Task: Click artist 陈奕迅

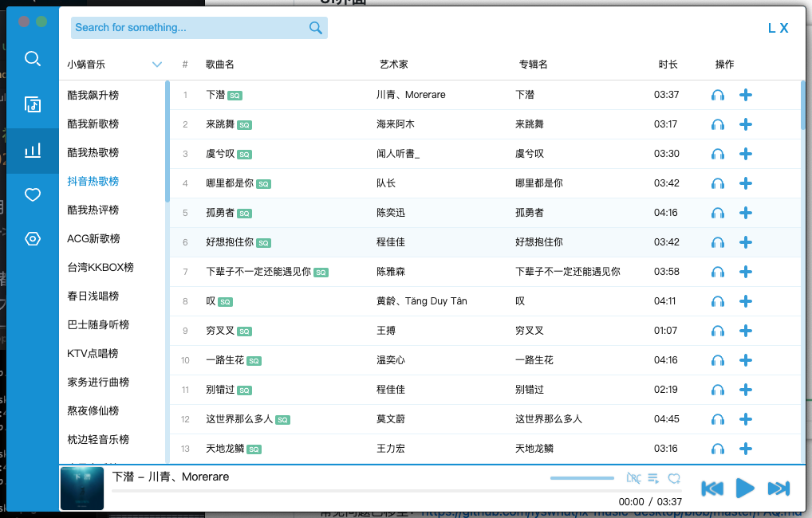Action: (391, 213)
